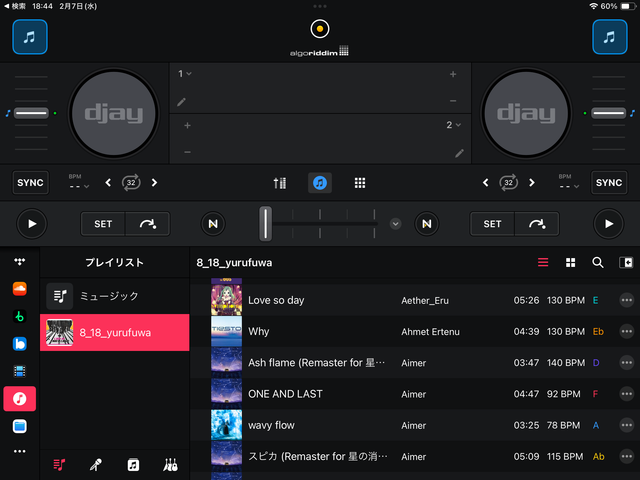
Task: Halve loop length on left deck
Action: [x=108, y=182]
